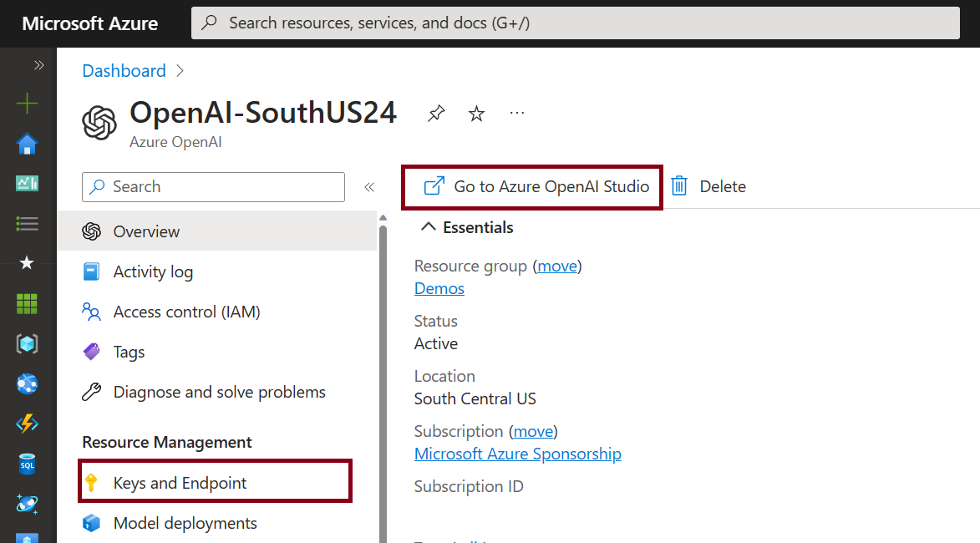The height and width of the screenshot is (543, 980).
Task: Open Resource groups from the sidebar
Action: tap(28, 343)
